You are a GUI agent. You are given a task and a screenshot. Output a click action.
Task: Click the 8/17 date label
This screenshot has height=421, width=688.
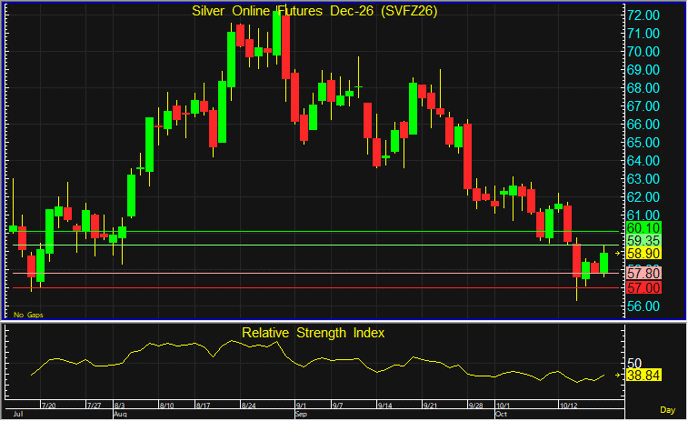(203, 405)
